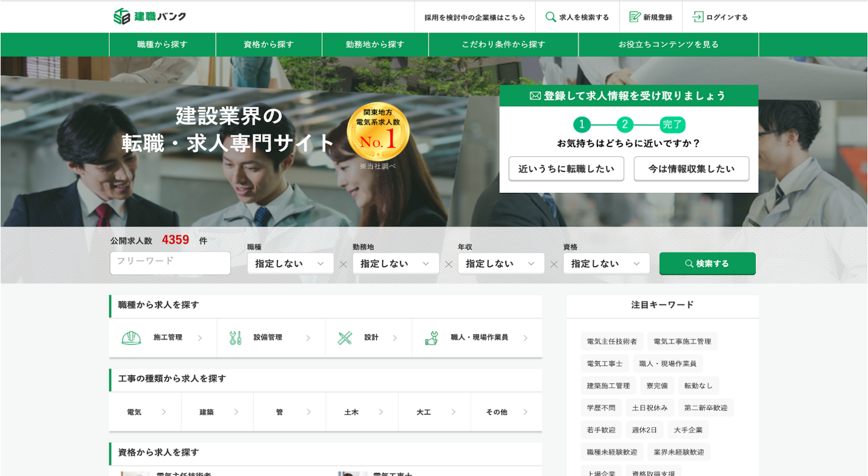Screen dimensions: 868x476
Task: Click the ログインする door icon
Action: point(698,17)
